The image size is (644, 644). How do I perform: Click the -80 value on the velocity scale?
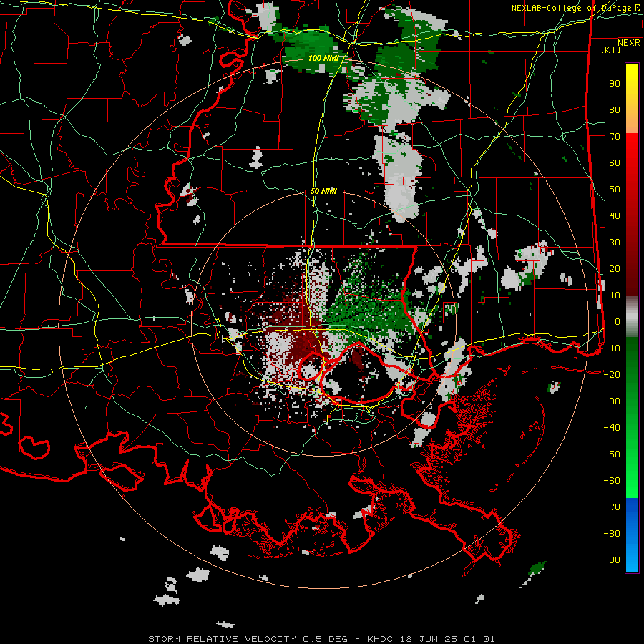[x=612, y=534]
